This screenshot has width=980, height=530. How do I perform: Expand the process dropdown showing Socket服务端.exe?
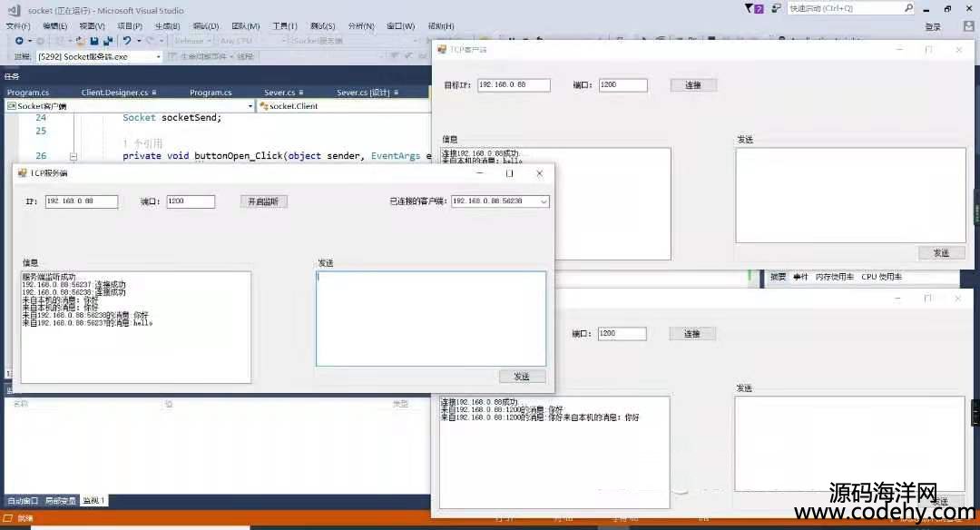click(x=158, y=56)
